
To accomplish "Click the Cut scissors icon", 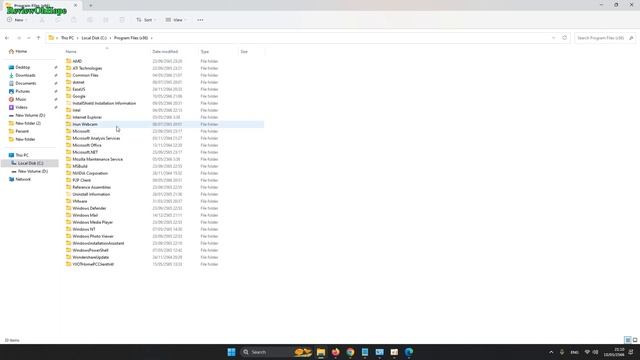I will coord(42,20).
